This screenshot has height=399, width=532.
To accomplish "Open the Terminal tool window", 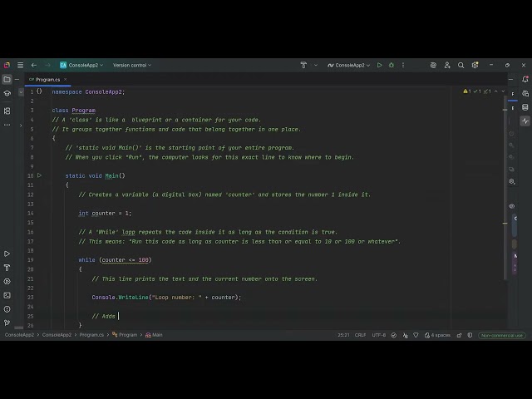I will coord(7,296).
